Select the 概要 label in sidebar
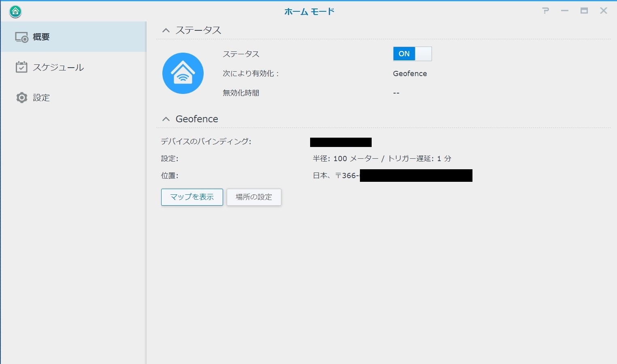The height and width of the screenshot is (364, 617). point(41,37)
